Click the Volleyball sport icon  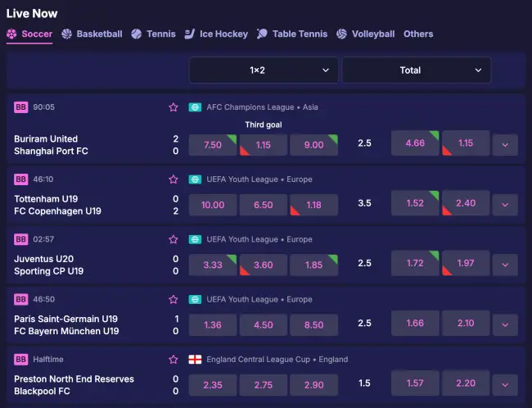[x=342, y=34]
